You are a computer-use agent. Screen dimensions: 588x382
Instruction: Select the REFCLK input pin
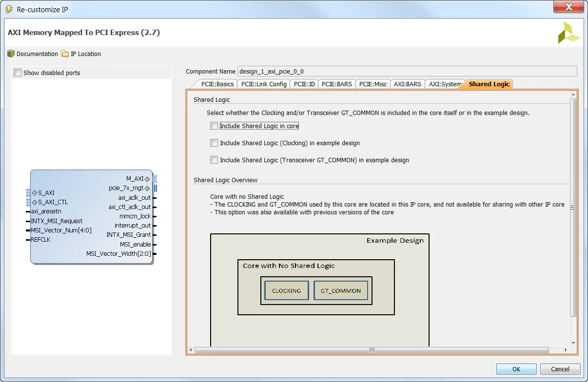pos(40,239)
